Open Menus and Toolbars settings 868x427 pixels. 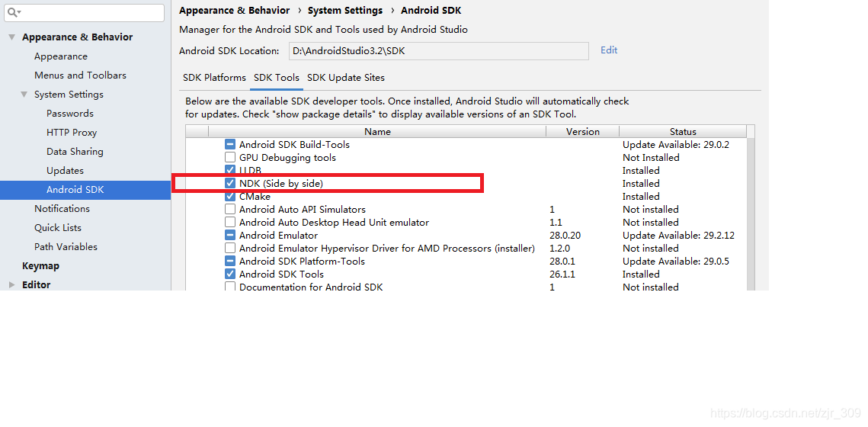click(x=80, y=75)
